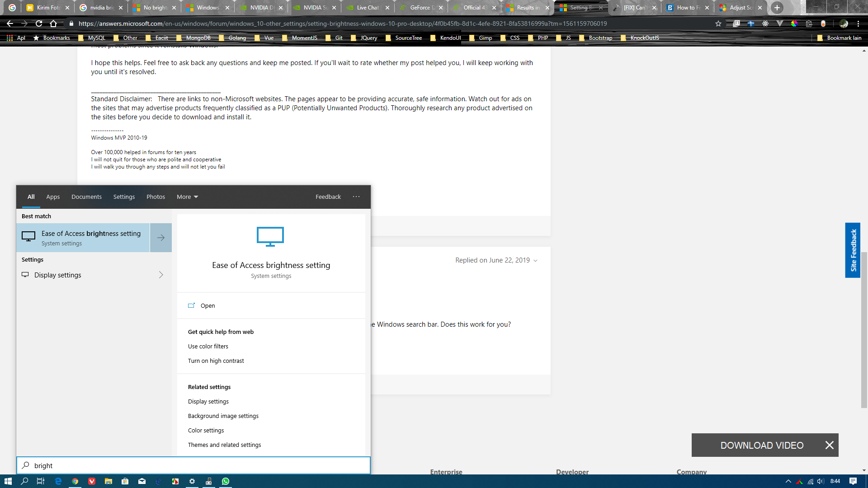
Task: Expand the Display settings result chevron
Action: (x=161, y=275)
